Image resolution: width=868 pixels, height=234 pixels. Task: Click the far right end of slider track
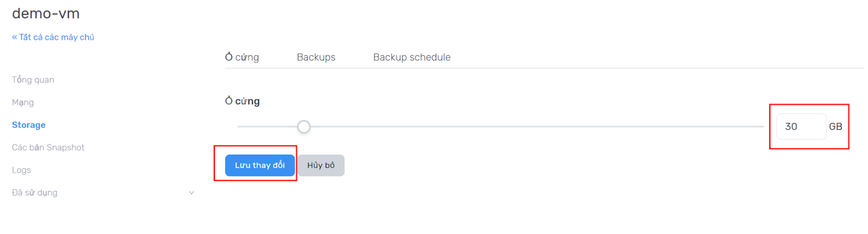[x=761, y=127]
